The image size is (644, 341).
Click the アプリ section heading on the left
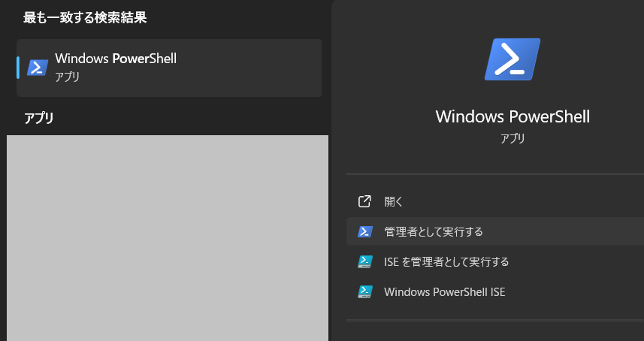click(x=38, y=118)
